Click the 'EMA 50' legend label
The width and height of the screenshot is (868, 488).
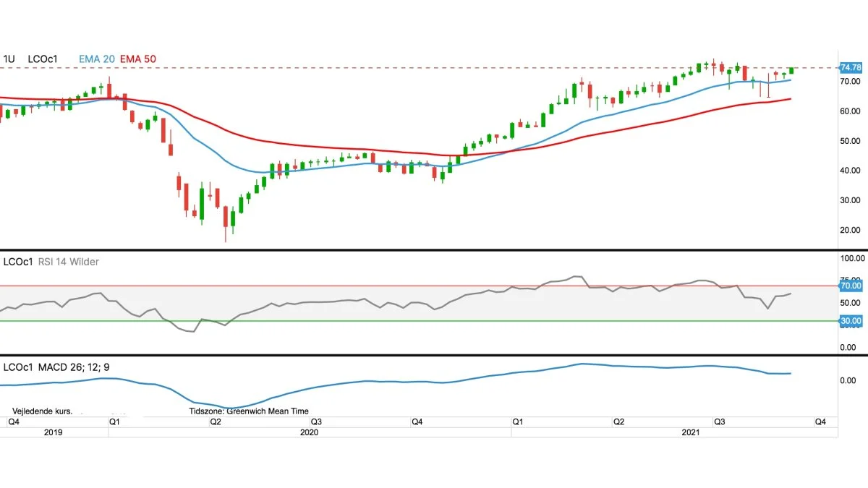point(138,59)
